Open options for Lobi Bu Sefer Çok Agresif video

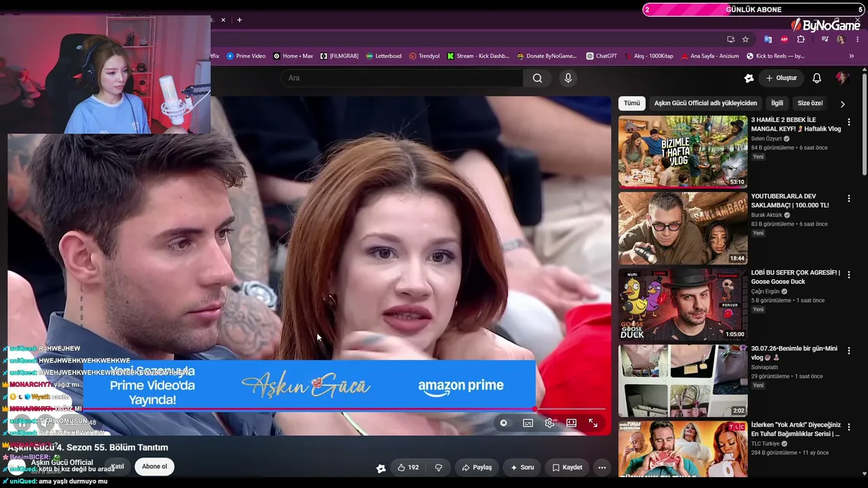(848, 274)
